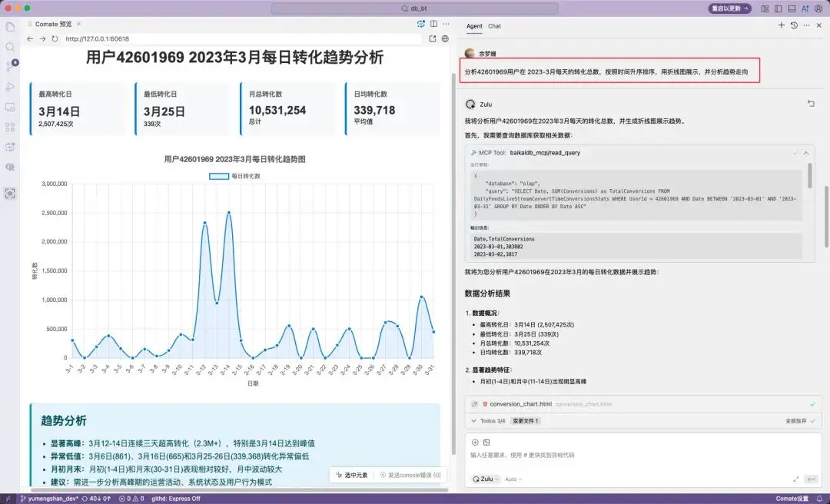Add context with plus circle in chat input
830x504 pixels.
[475, 443]
